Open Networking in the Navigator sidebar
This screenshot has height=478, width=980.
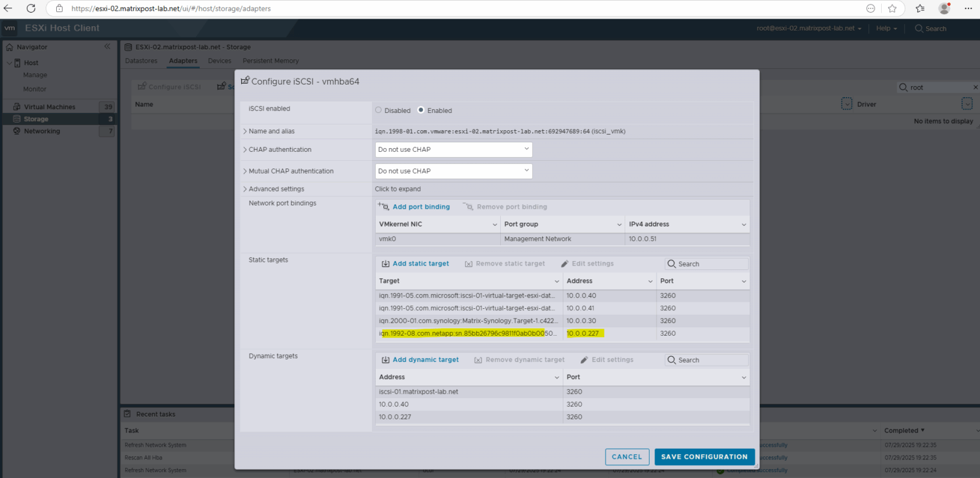point(41,131)
